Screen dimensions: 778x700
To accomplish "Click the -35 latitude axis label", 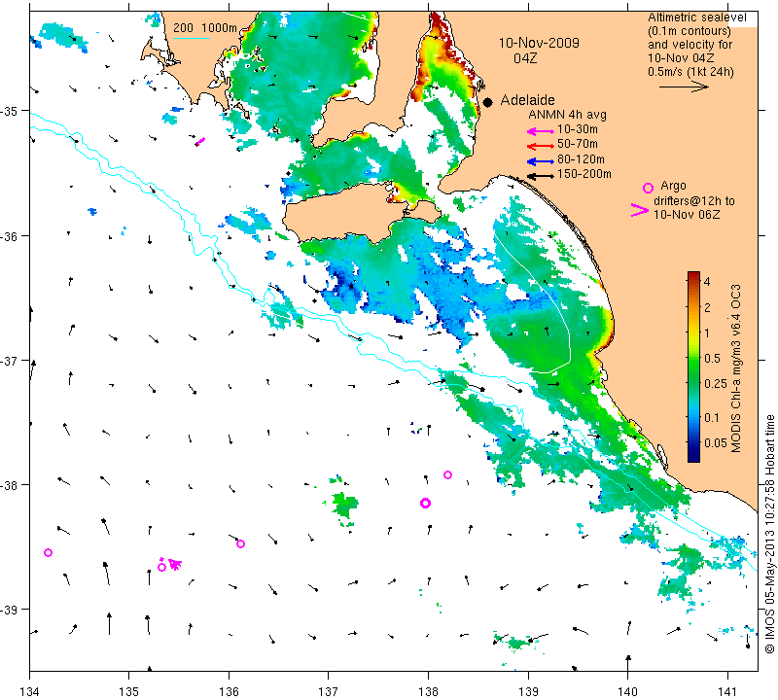I will (9, 111).
